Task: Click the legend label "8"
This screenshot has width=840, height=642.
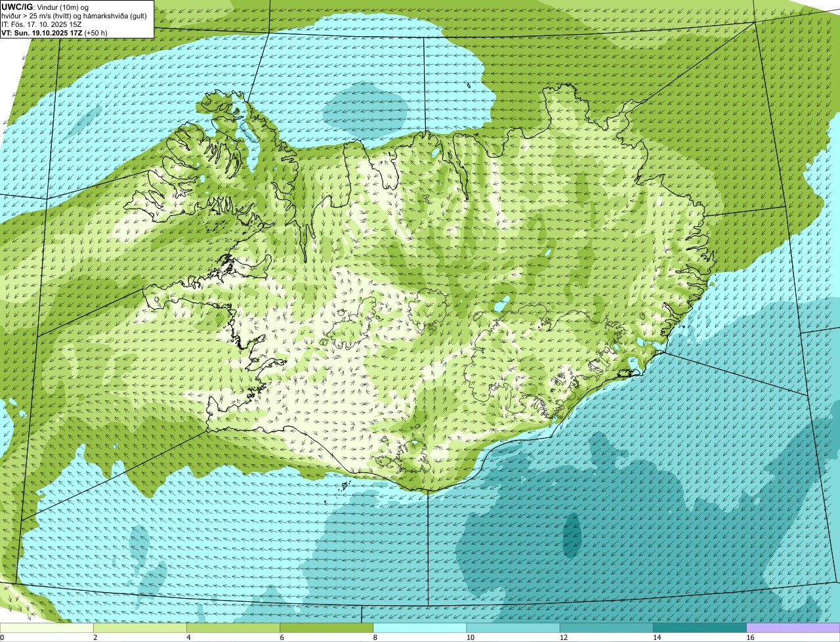Action: (375, 637)
